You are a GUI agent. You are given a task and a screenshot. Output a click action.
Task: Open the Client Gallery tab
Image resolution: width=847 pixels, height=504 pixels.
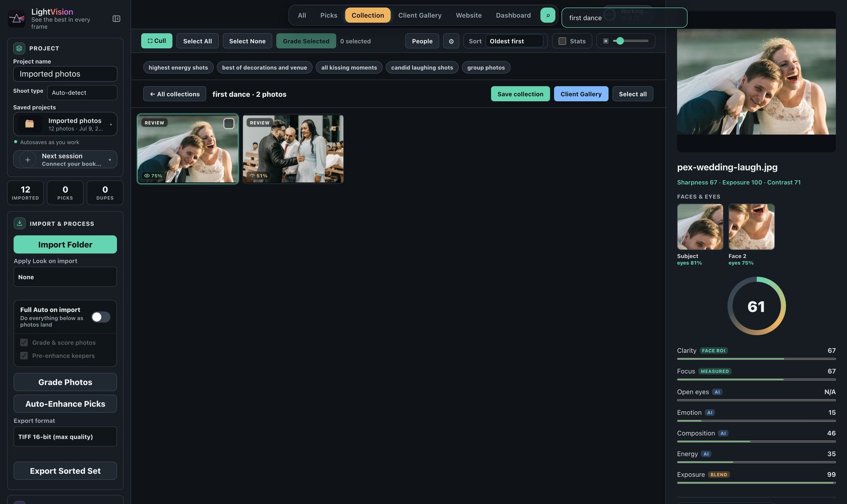(420, 15)
